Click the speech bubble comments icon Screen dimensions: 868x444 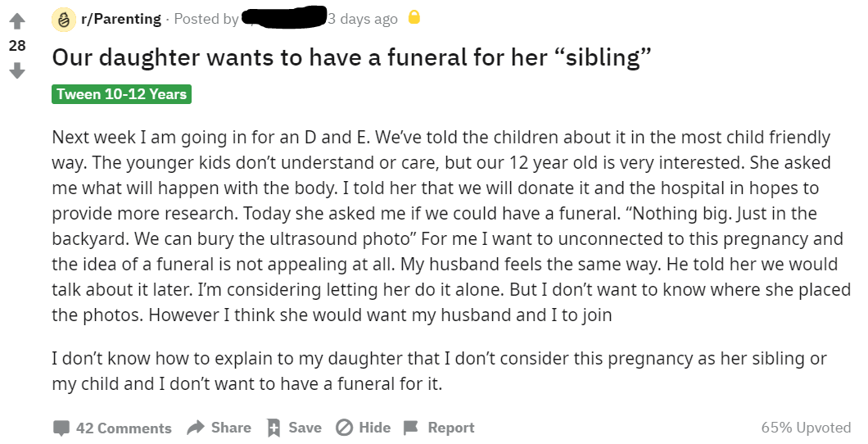(x=61, y=428)
